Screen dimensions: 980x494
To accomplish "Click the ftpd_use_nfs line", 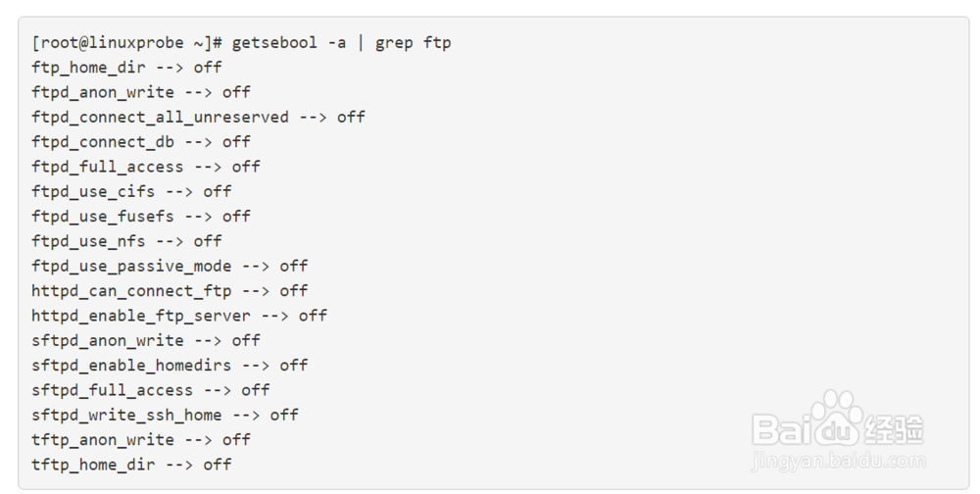I will coord(126,241).
